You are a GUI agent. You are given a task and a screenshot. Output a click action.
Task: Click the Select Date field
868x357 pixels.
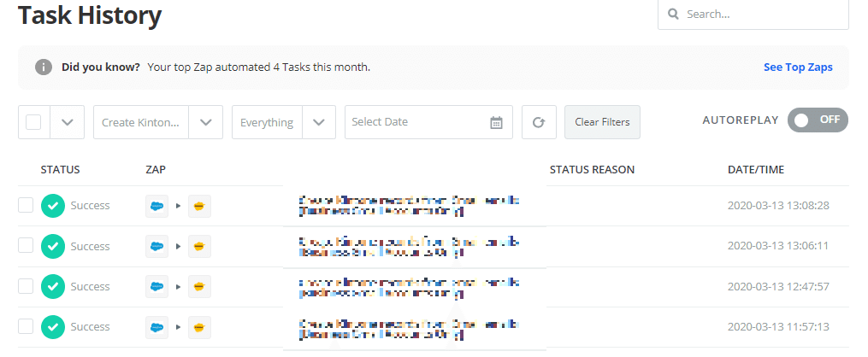pos(415,122)
